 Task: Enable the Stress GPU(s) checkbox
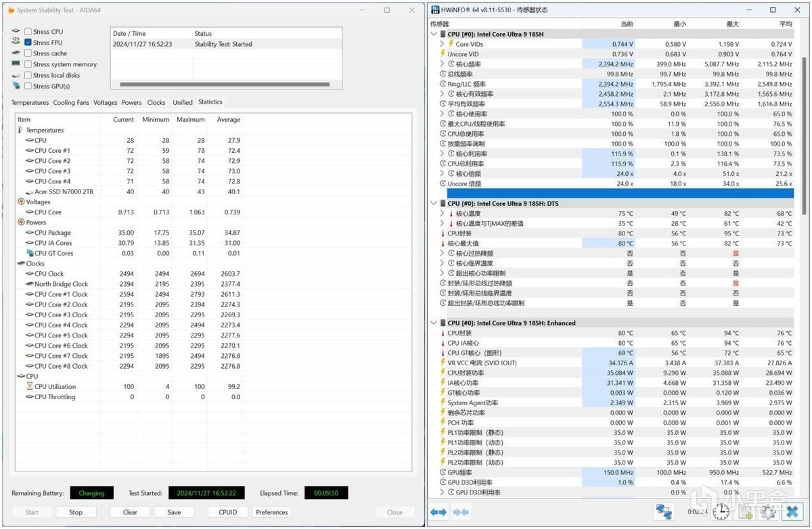tap(28, 86)
